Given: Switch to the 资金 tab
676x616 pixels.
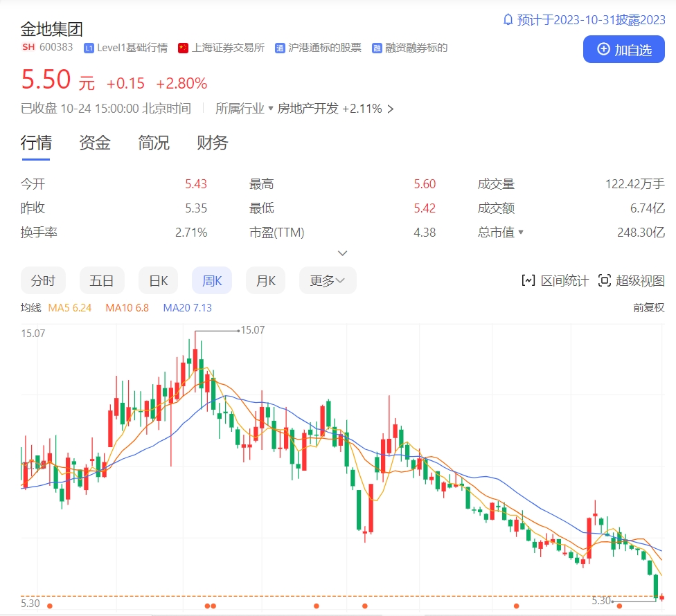Looking at the screenshot, I should point(95,143).
